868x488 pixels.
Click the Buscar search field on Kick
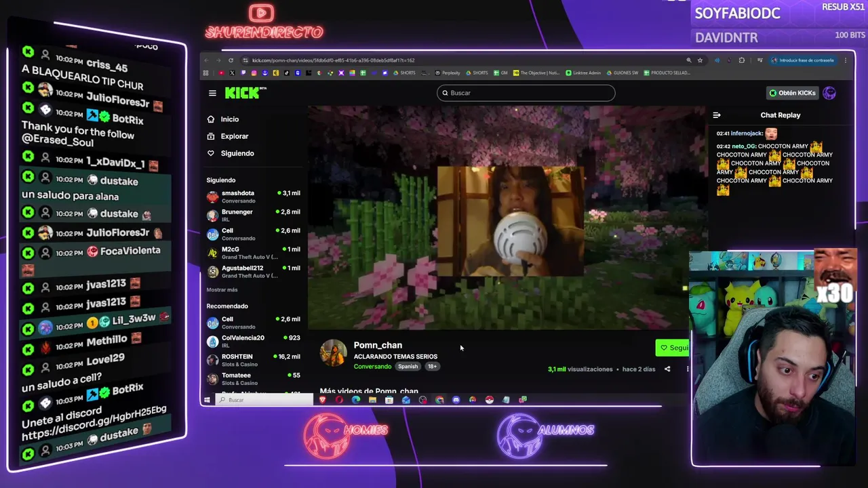coord(526,93)
